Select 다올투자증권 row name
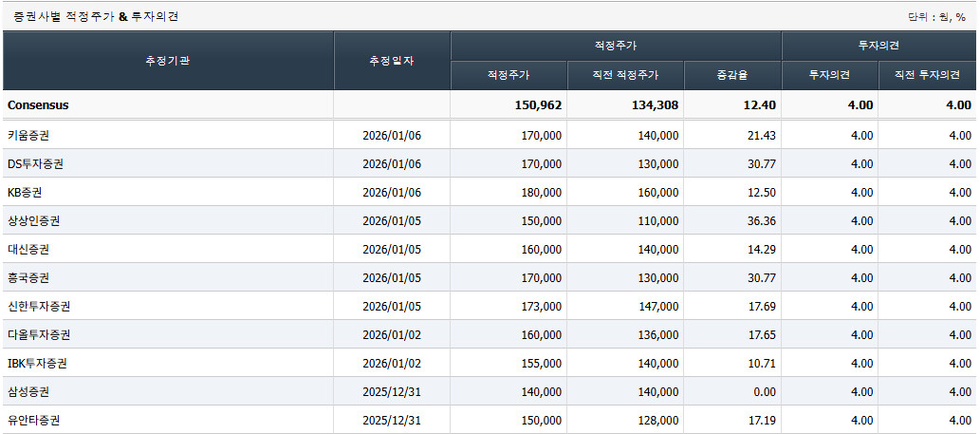 click(39, 335)
